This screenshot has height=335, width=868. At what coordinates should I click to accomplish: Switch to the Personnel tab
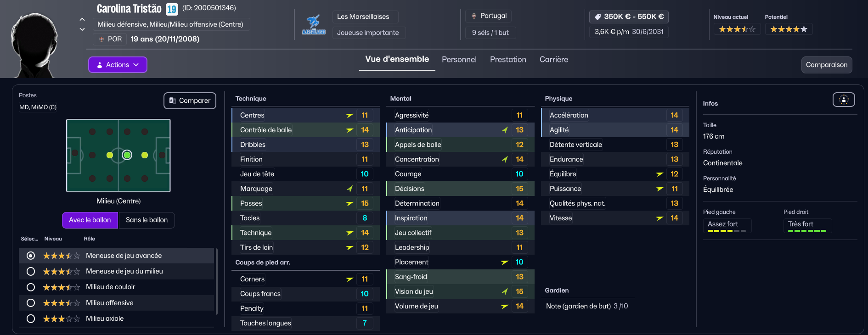pos(459,60)
